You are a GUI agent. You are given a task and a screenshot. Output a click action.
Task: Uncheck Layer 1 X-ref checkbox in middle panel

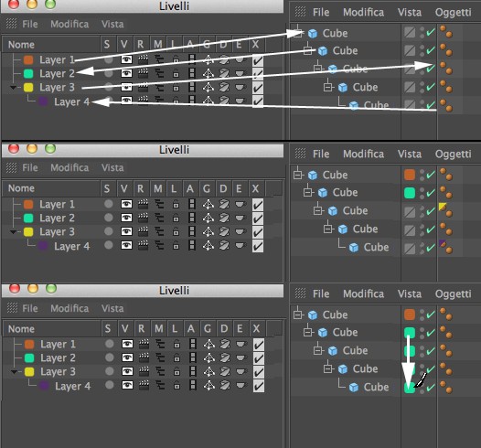pyautogui.click(x=257, y=205)
